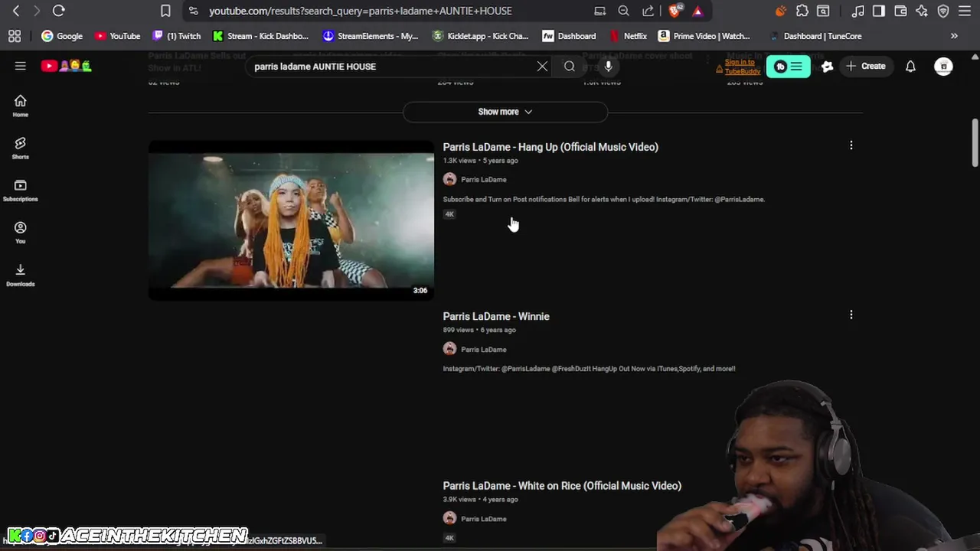Open the Dashboard bookmark with fw icon
Viewport: 980px width, 551px height.
click(569, 36)
